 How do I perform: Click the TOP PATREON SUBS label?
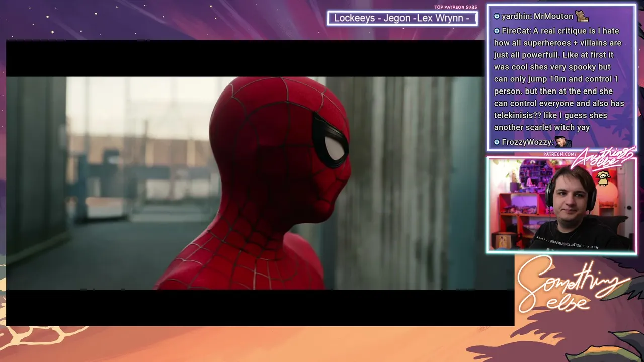coord(455,7)
